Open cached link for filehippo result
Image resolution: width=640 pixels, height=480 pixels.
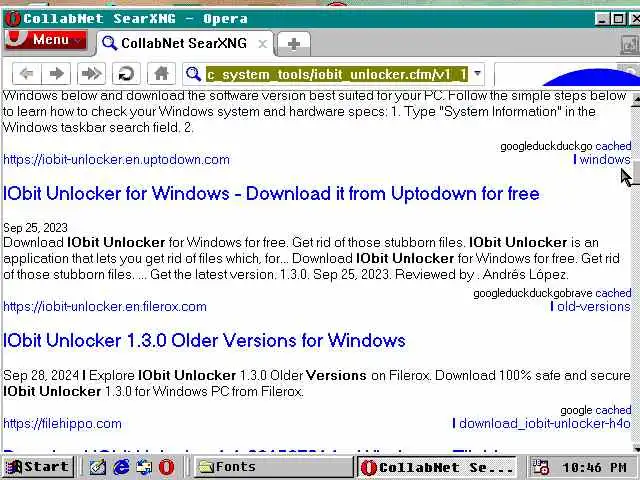coord(613,410)
